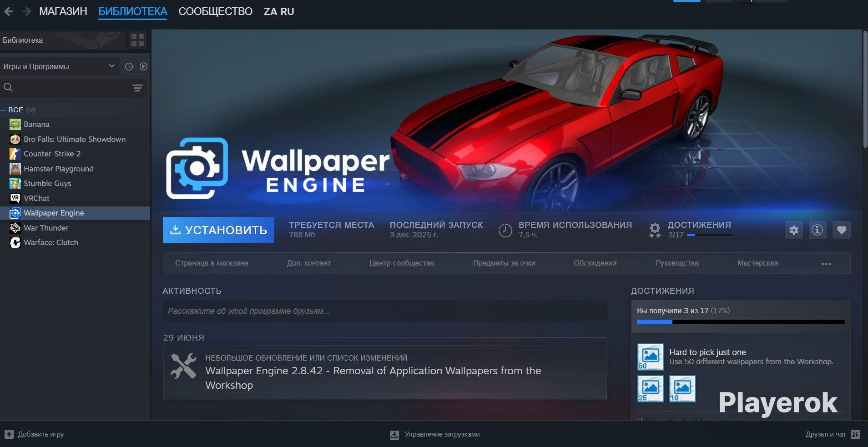Image resolution: width=868 pixels, height=447 pixels.
Task: Click the Hamster Playground icon
Action: (15, 169)
